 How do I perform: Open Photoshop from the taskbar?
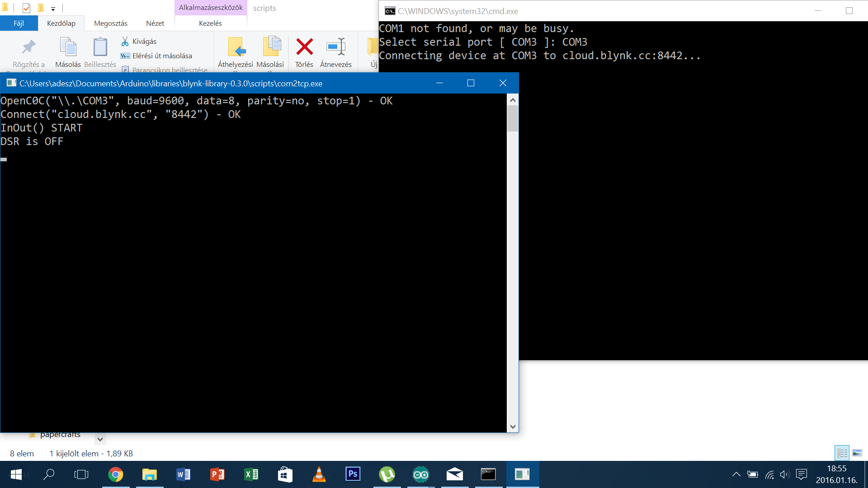coord(353,474)
